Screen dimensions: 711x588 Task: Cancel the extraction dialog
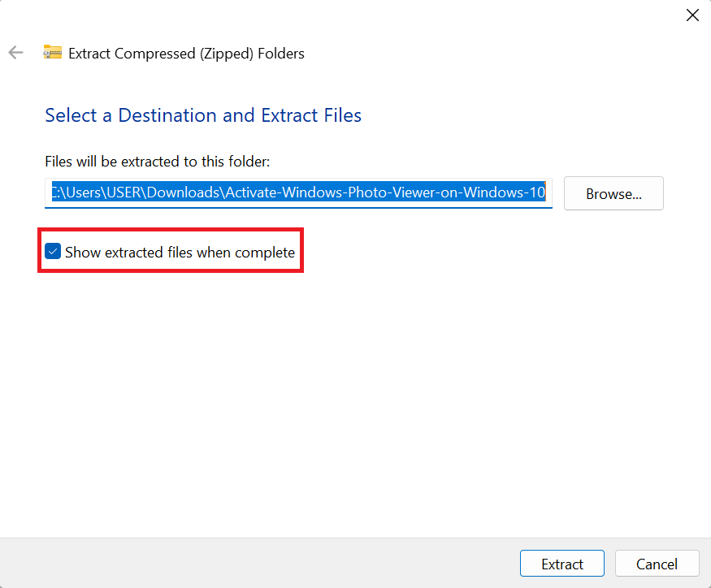point(657,564)
